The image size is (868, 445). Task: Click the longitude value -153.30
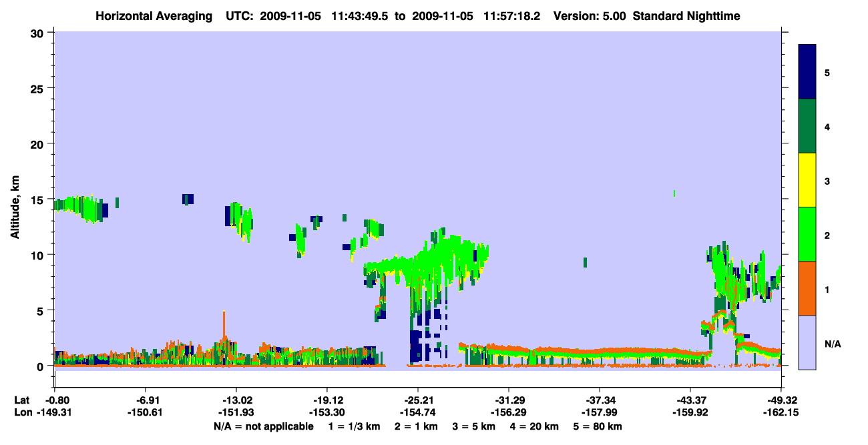[x=327, y=412]
